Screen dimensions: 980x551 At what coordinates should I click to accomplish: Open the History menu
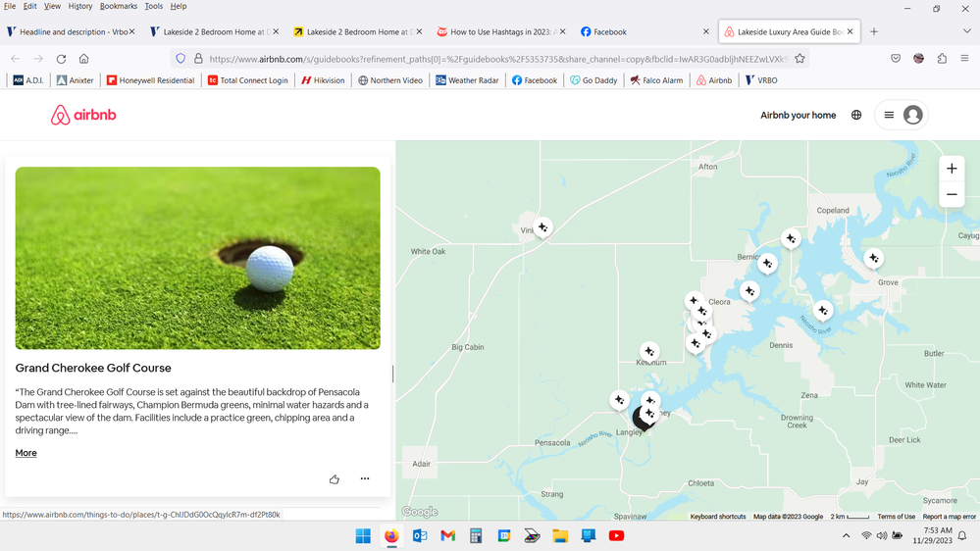tap(80, 6)
